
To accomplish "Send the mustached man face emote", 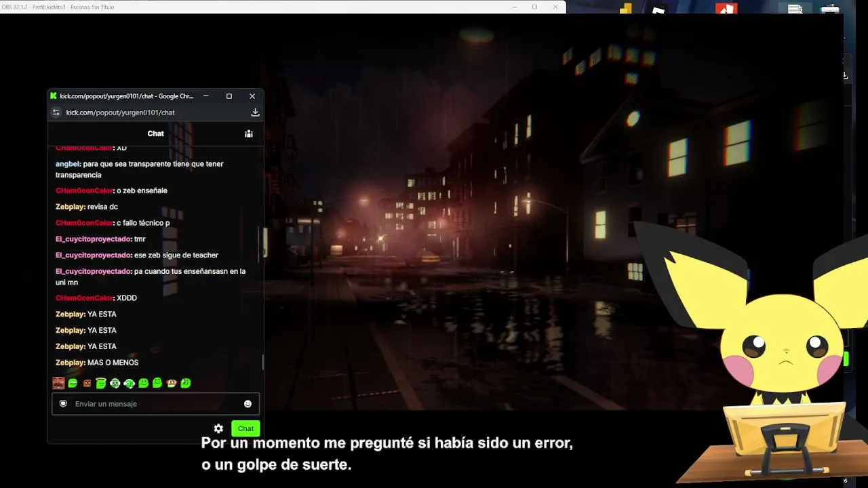I will pyautogui.click(x=59, y=383).
